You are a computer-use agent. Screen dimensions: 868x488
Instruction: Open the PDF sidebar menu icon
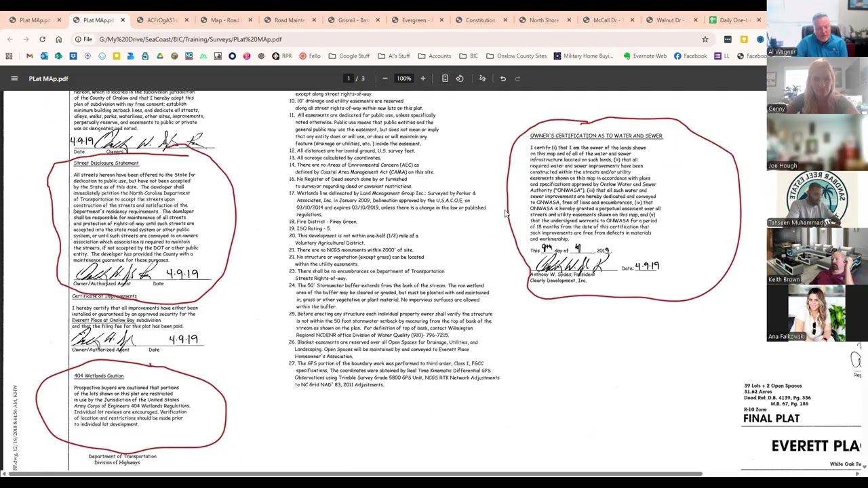point(14,79)
